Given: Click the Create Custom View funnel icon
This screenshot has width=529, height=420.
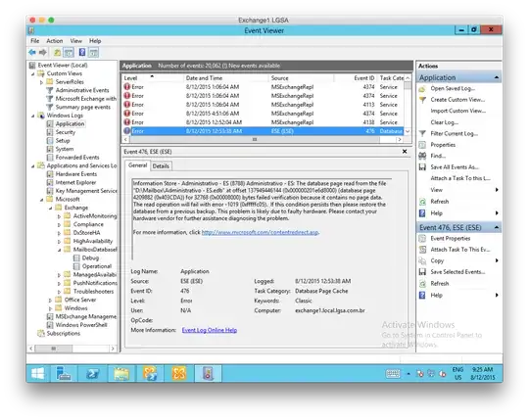Looking at the screenshot, I should click(x=422, y=100).
